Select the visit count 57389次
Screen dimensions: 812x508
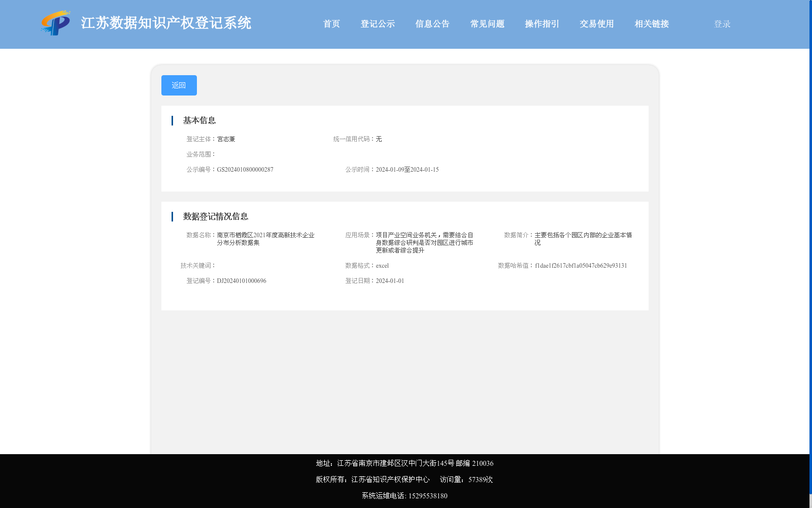click(481, 480)
